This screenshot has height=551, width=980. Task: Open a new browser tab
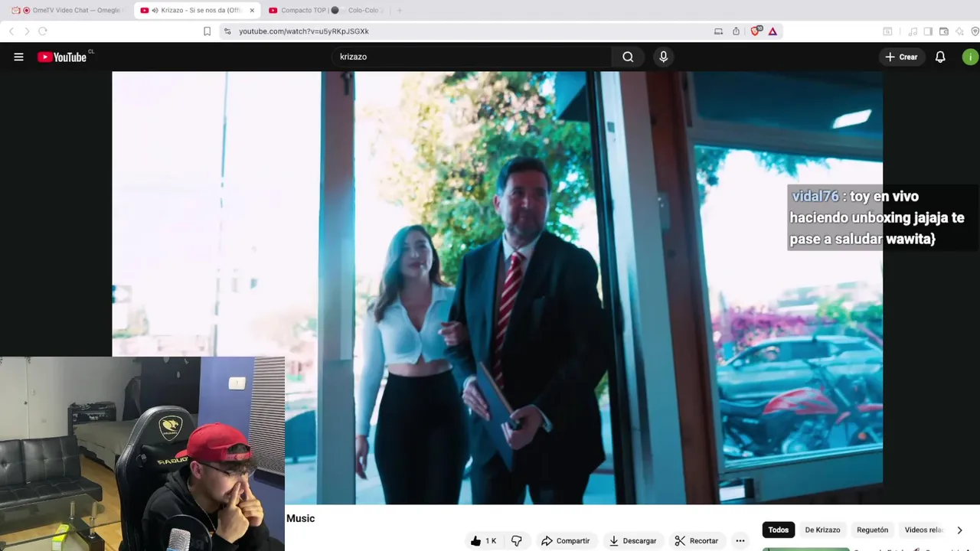pos(399,11)
